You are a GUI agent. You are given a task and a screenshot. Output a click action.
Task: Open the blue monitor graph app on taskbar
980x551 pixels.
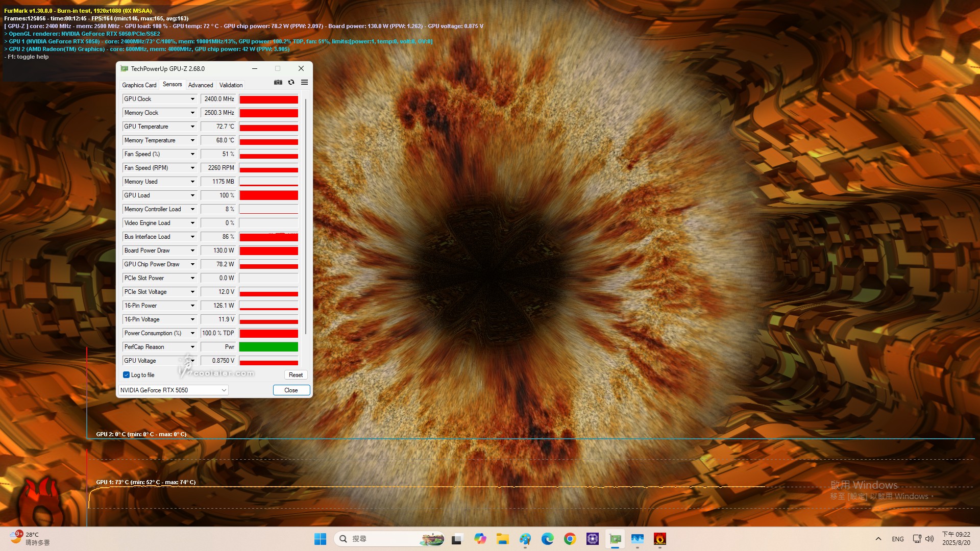point(638,539)
